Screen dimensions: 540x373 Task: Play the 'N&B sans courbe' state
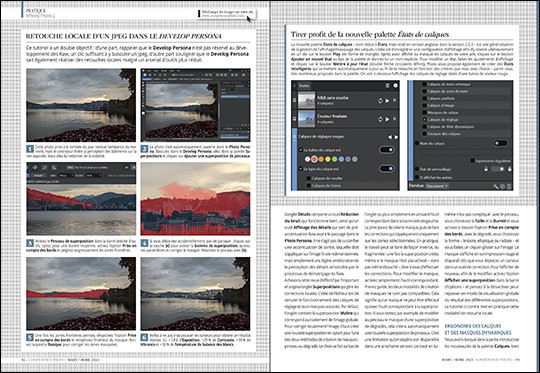click(x=387, y=101)
